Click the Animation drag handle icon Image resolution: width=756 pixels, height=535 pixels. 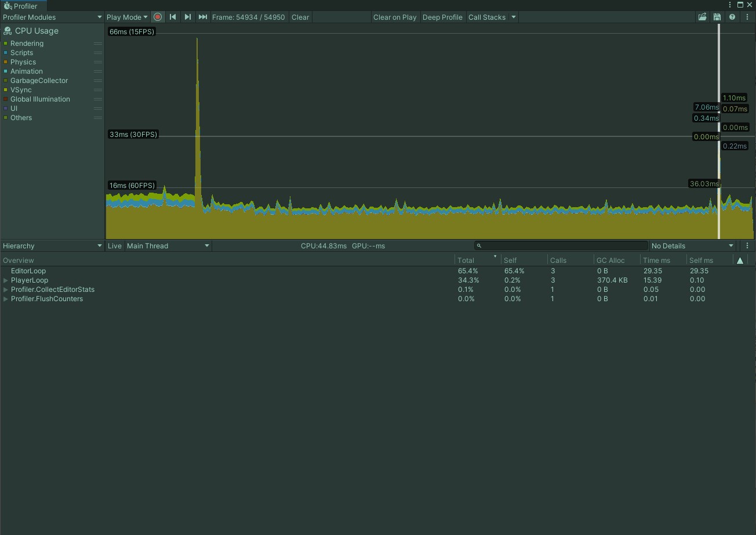click(98, 71)
